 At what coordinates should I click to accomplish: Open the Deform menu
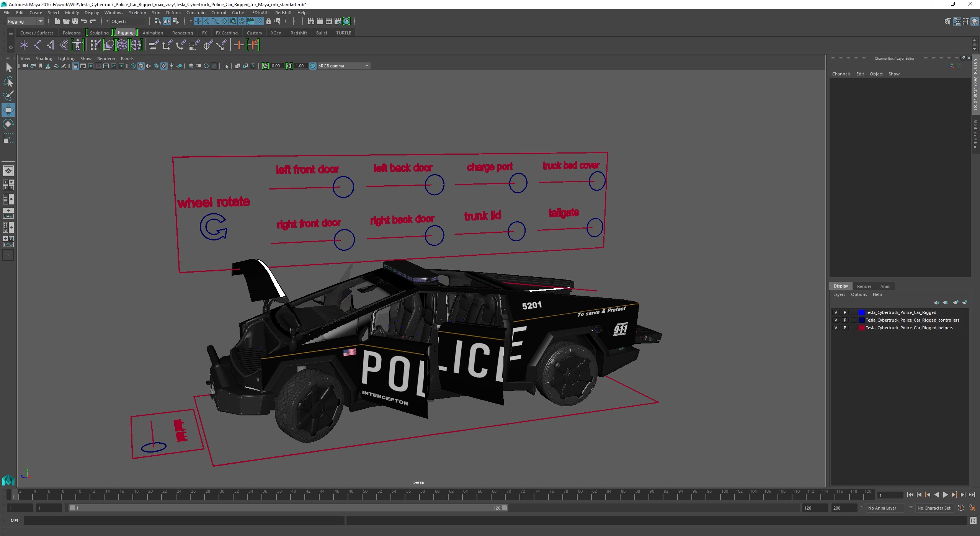click(173, 13)
